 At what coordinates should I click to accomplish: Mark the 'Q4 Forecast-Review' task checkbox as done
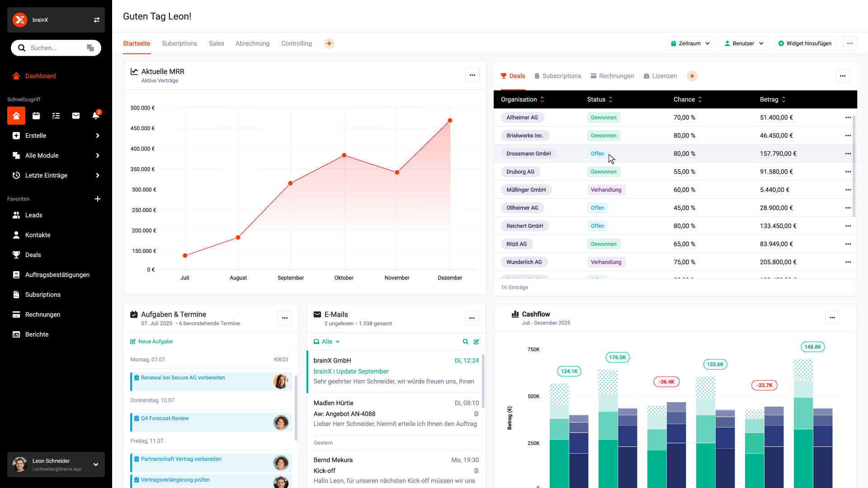[137, 418]
